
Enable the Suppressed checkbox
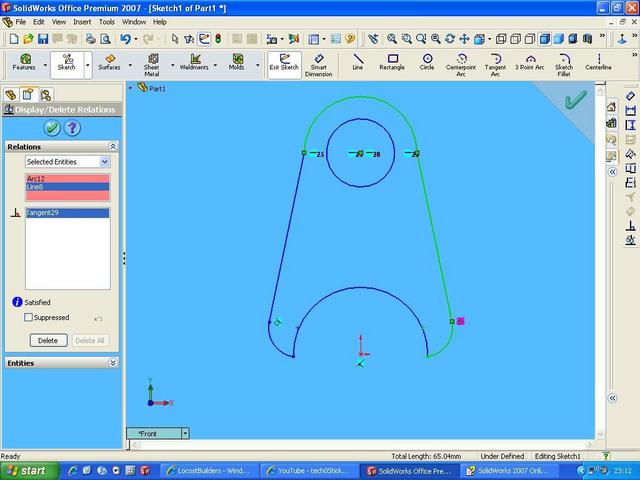(29, 317)
